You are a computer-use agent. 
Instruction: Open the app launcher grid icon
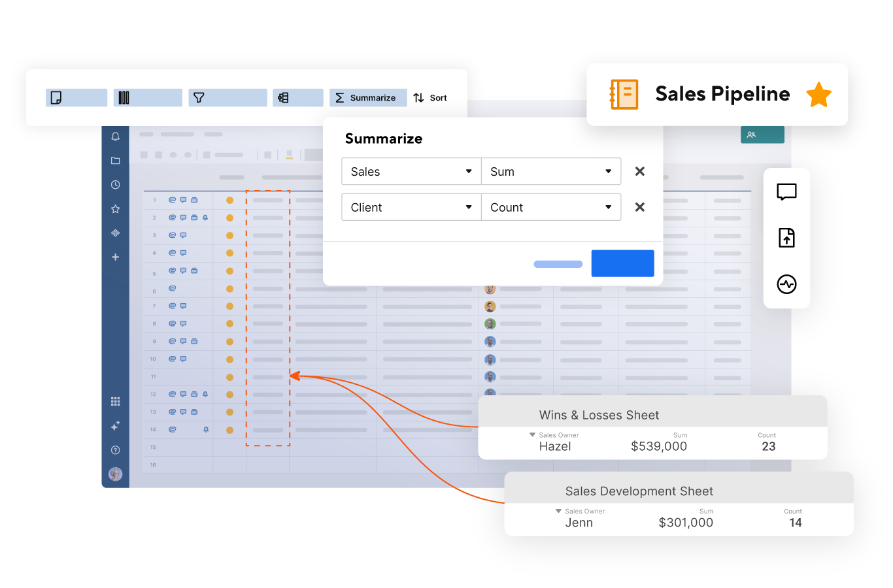tap(116, 402)
